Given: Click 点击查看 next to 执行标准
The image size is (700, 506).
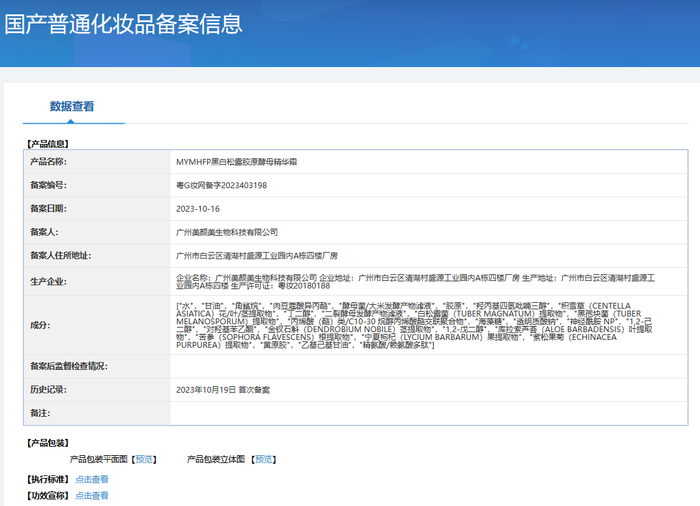Looking at the screenshot, I should 92,479.
